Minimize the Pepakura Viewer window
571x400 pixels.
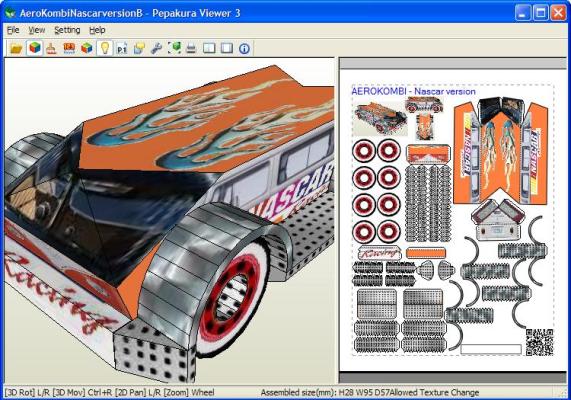coord(523,13)
